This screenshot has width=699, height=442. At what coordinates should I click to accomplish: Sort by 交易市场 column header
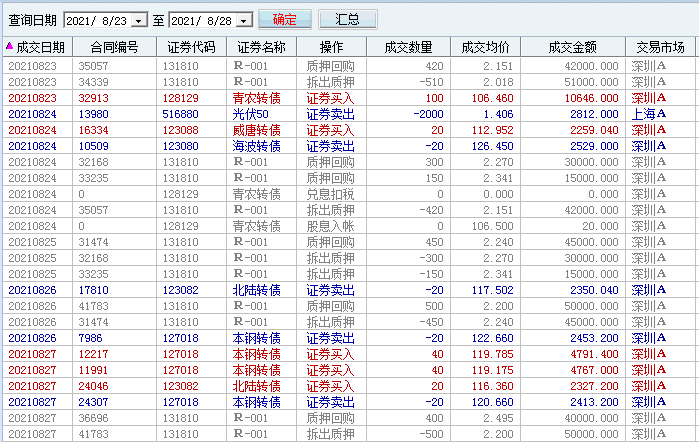[660, 47]
